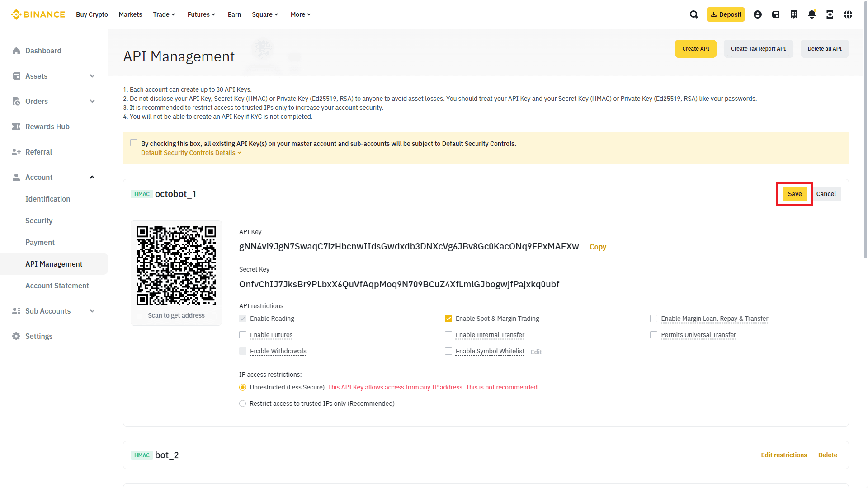Screen dimensions: 868x488
Task: Expand Default Security Controls Details
Action: tap(191, 153)
